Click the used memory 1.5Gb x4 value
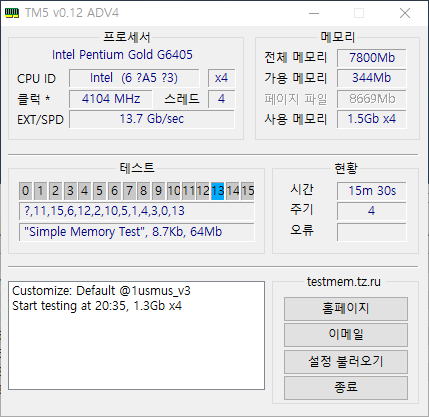 click(x=372, y=119)
